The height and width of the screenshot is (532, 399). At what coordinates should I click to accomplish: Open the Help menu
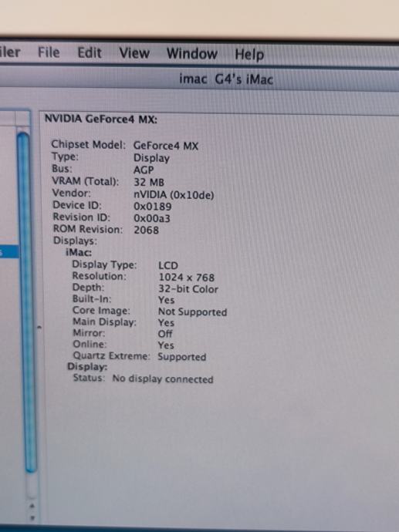click(x=249, y=54)
